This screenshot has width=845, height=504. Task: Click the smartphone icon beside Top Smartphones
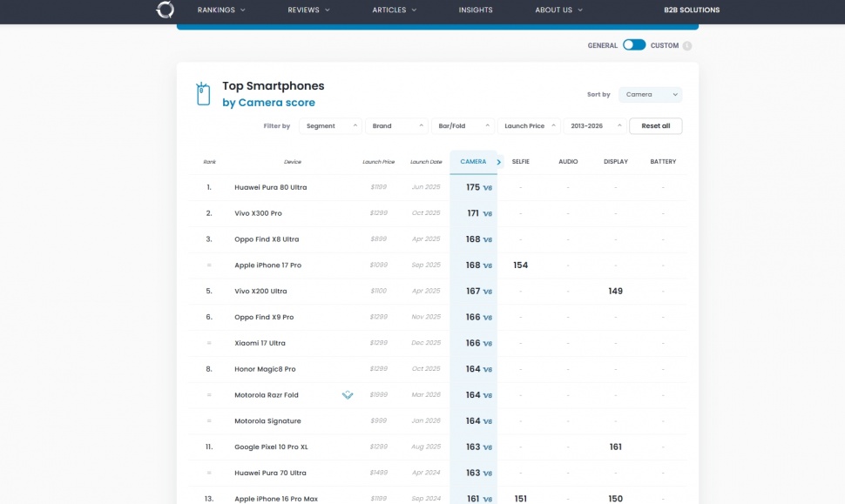click(x=203, y=94)
